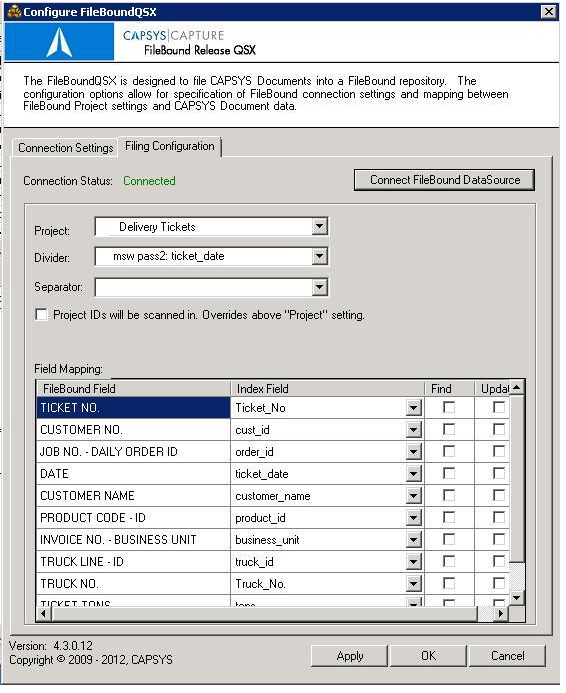Check the Find box for TICKET NO.
The height and width of the screenshot is (693, 566).
click(449, 407)
